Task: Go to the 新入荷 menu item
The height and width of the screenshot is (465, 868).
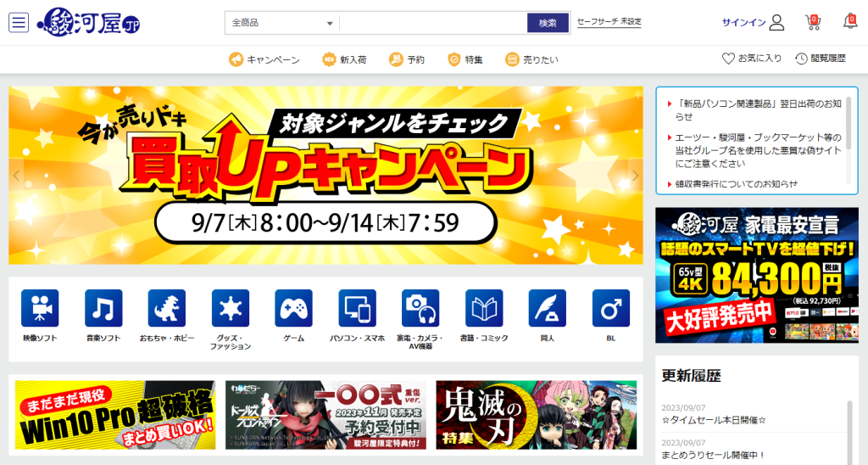Action: pos(344,59)
